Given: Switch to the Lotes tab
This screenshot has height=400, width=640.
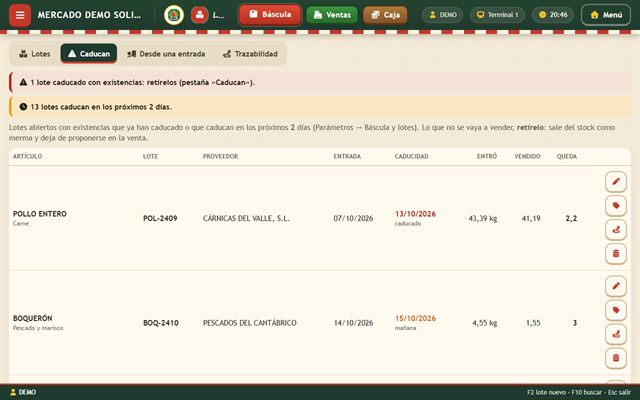Looking at the screenshot, I should click(x=35, y=54).
